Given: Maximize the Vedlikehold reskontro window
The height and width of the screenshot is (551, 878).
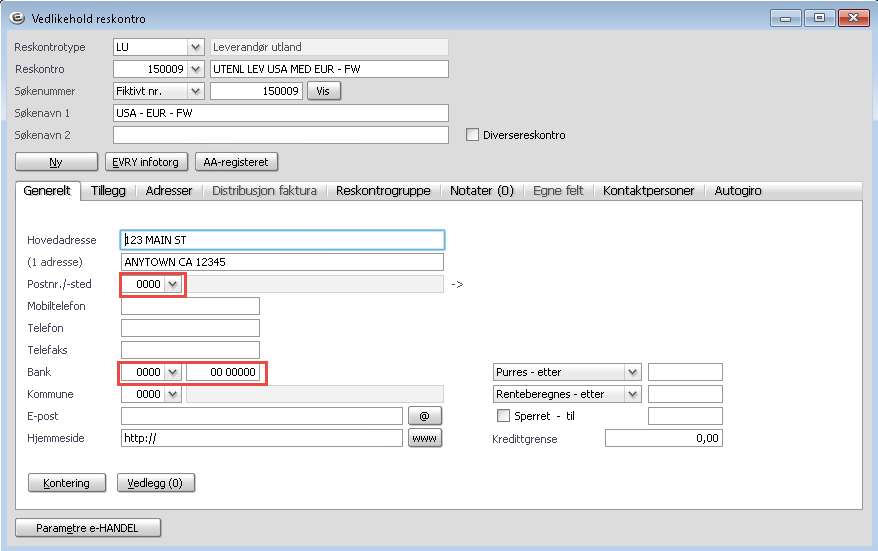Looking at the screenshot, I should click(x=820, y=18).
